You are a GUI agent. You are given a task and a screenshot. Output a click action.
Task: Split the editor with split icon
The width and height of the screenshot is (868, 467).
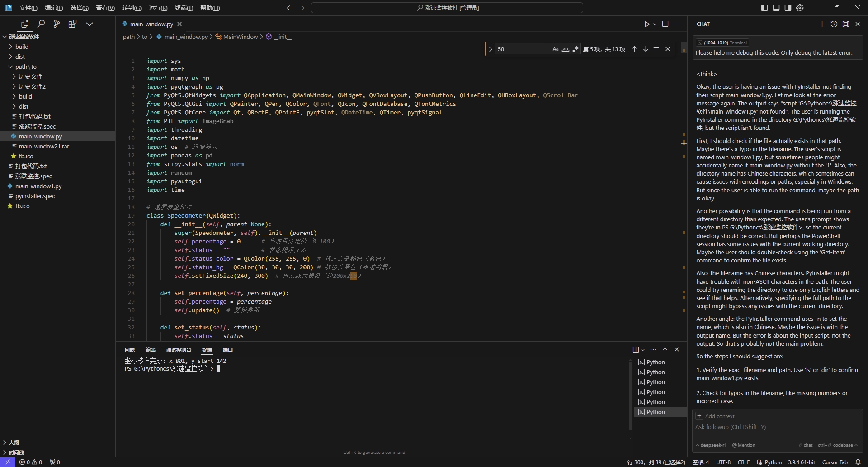(665, 24)
